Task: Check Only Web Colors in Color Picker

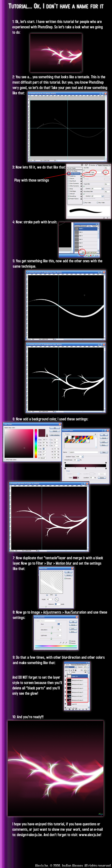Action: pyautogui.click(x=5, y=460)
